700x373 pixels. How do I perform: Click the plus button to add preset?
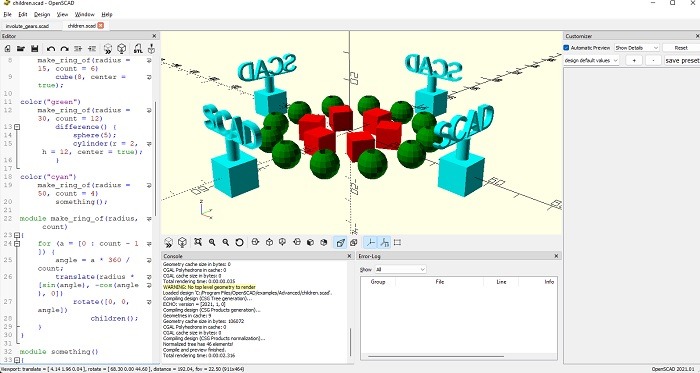633,60
